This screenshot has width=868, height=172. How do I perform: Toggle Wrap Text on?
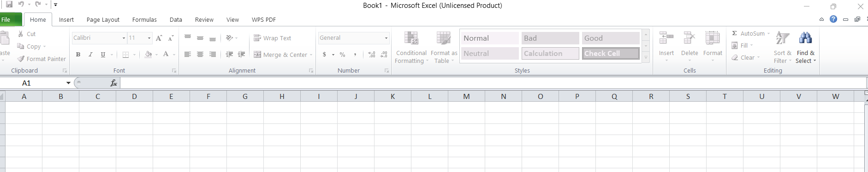(x=273, y=38)
